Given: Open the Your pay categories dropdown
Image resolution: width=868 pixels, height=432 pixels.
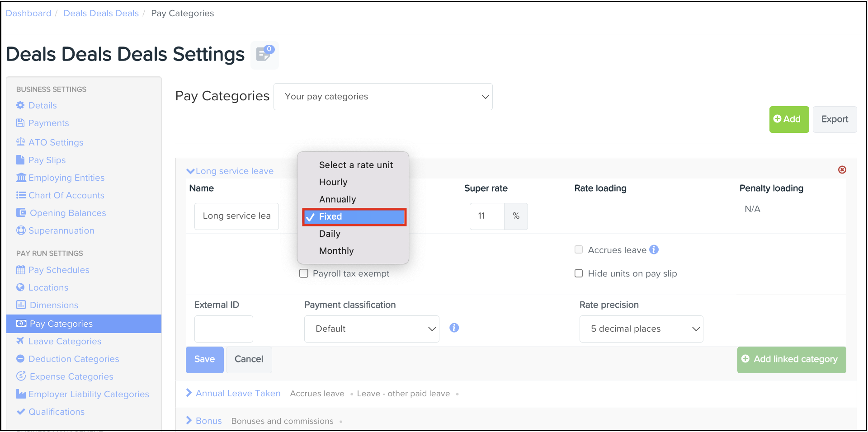Looking at the screenshot, I should pos(383,97).
